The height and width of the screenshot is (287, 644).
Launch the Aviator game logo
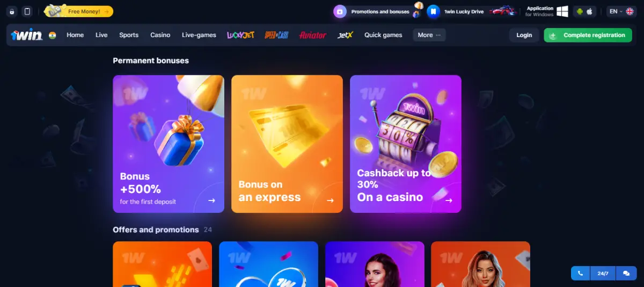pyautogui.click(x=313, y=35)
